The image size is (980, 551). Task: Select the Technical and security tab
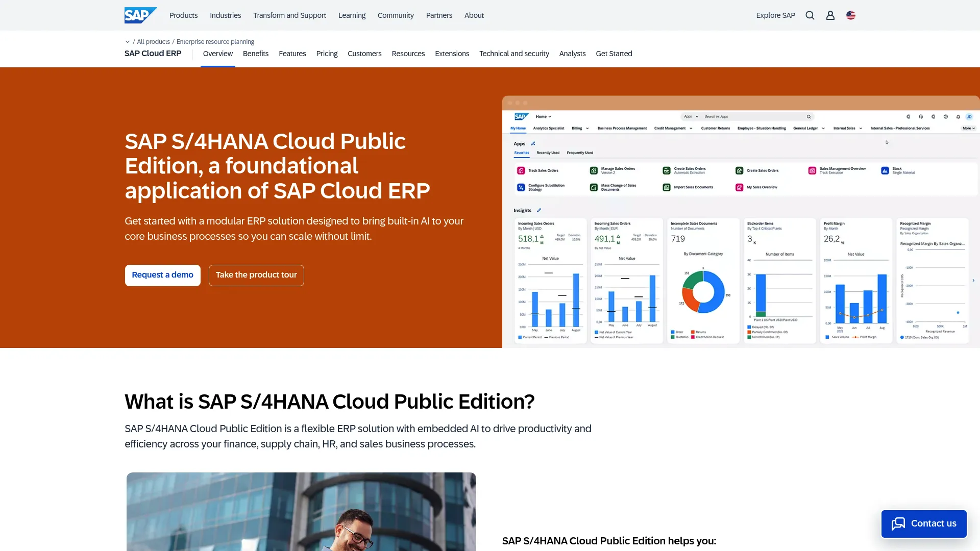(514, 54)
